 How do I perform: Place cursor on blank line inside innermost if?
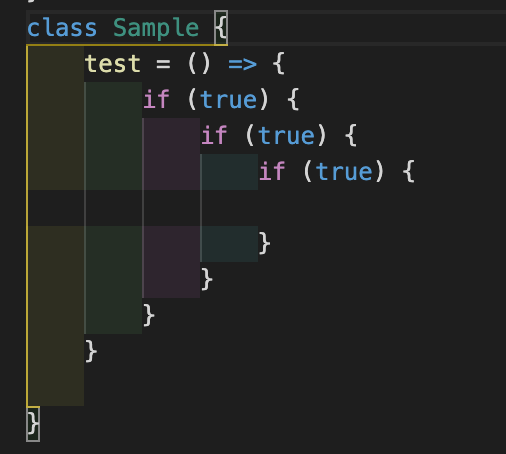pyautogui.click(x=267, y=208)
